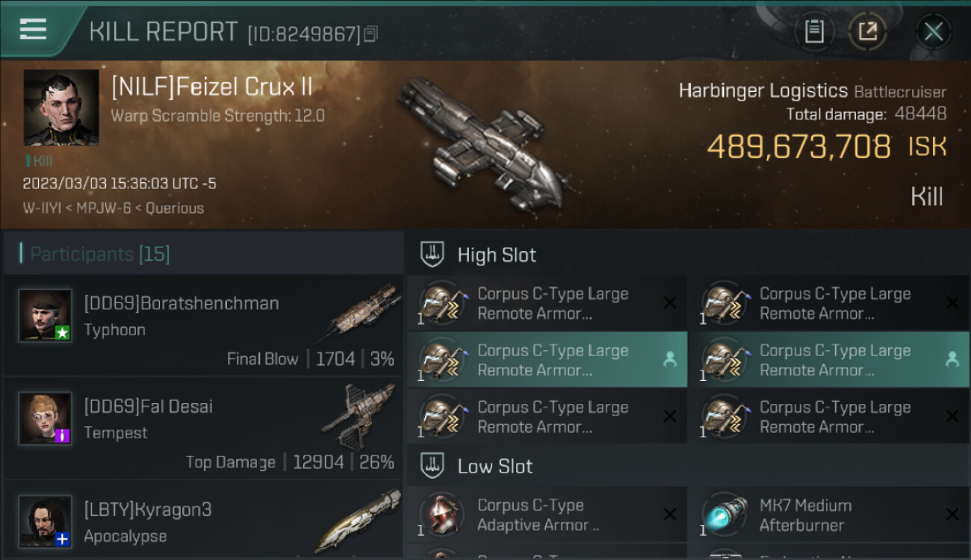Screen dimensions: 971x560
Task: Open Kyragon3's Apocalypse participant entry
Action: 203,521
